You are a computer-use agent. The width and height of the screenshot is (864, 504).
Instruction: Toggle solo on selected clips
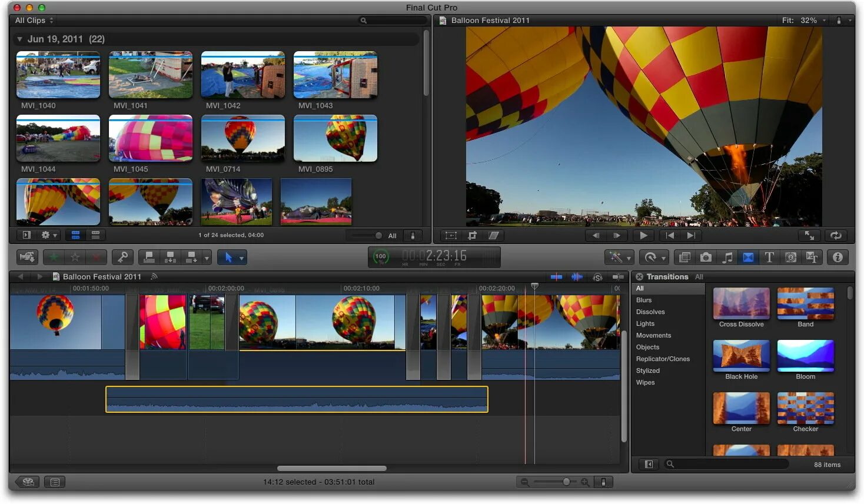click(597, 276)
